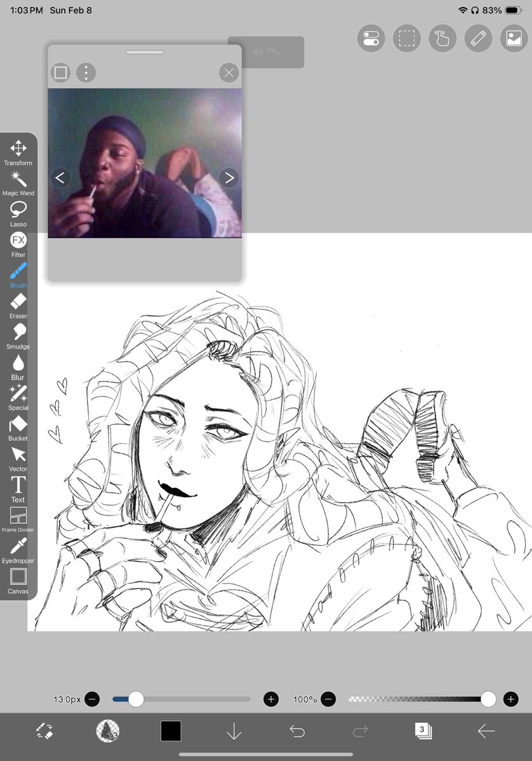Close the reference window
The width and height of the screenshot is (532, 761).
229,73
